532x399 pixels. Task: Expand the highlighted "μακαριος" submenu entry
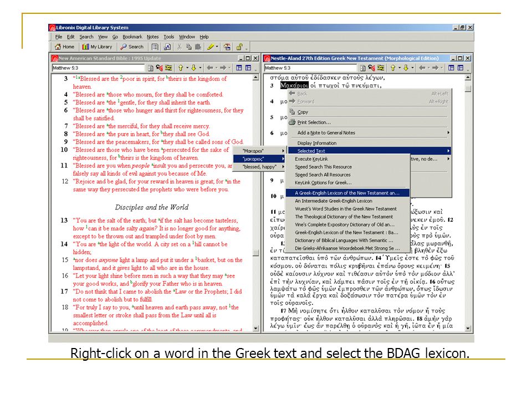click(x=259, y=159)
